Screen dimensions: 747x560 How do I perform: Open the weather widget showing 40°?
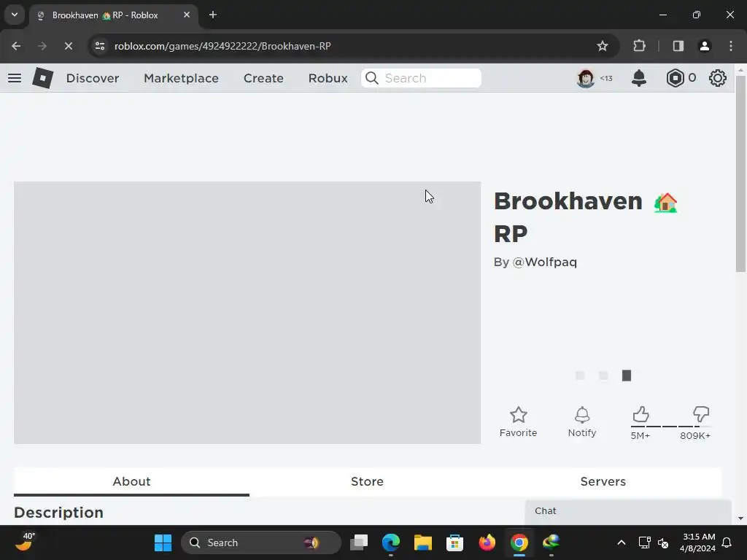tap(25, 542)
